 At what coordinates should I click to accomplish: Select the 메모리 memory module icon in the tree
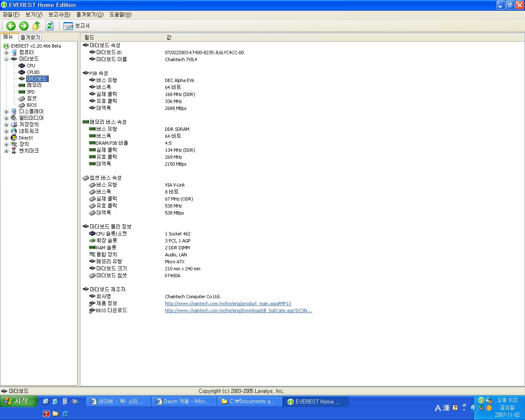click(22, 85)
